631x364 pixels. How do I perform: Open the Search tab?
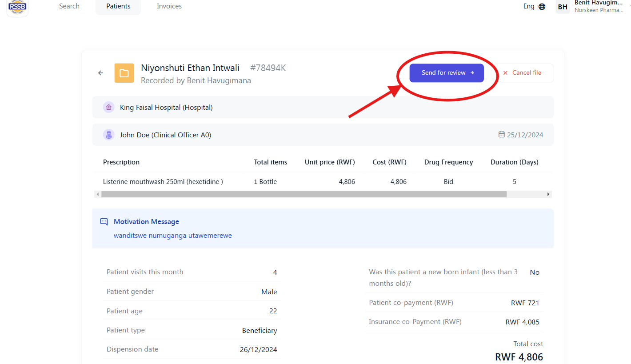click(x=69, y=6)
